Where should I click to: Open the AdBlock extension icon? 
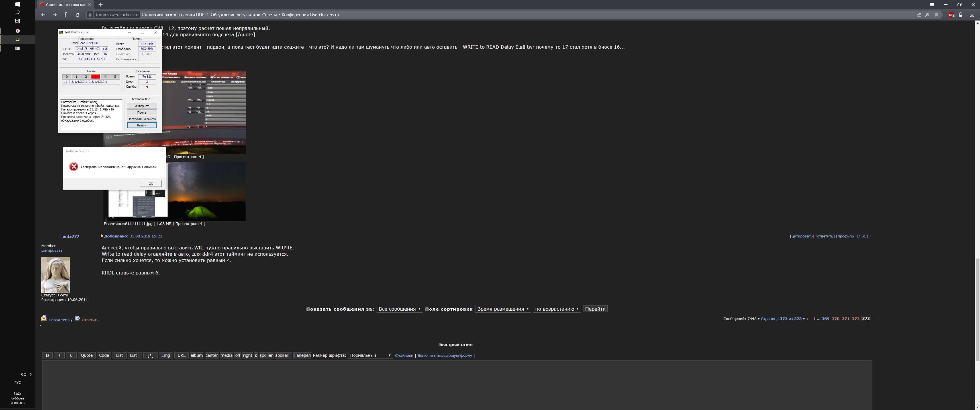951,15
